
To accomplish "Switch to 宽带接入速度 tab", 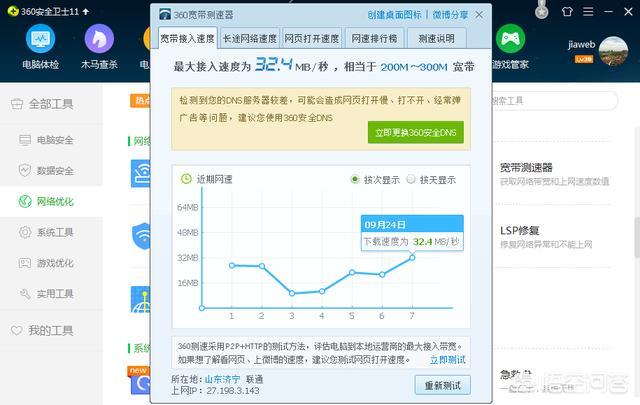I will coord(187,38).
